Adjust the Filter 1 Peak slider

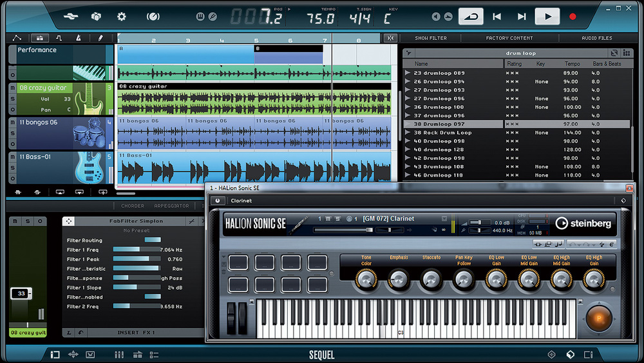pyautogui.click(x=137, y=259)
